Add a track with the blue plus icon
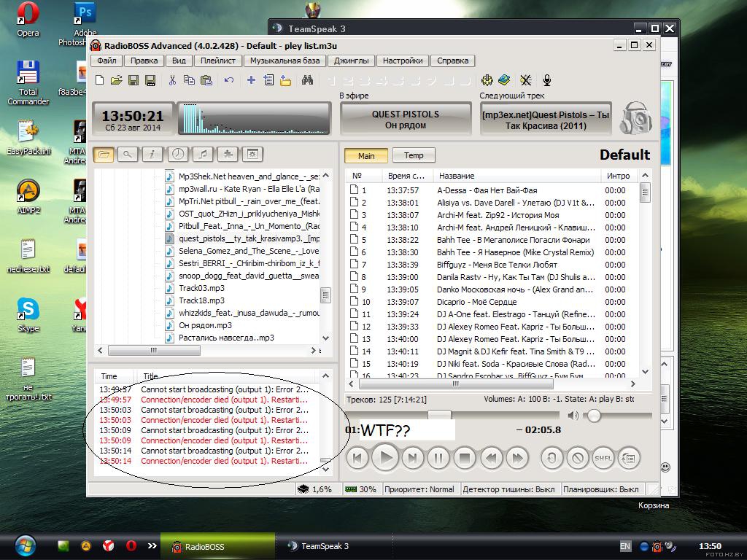The image size is (747, 560). [x=251, y=80]
